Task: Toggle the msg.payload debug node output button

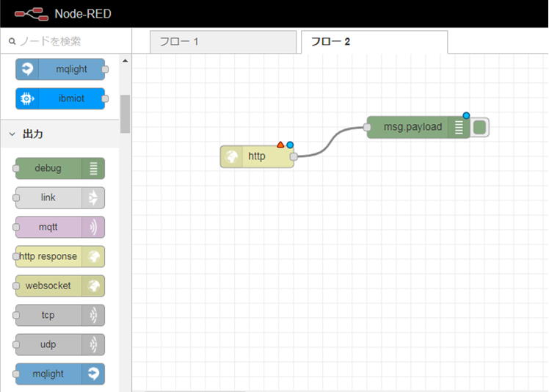Action: click(x=479, y=127)
